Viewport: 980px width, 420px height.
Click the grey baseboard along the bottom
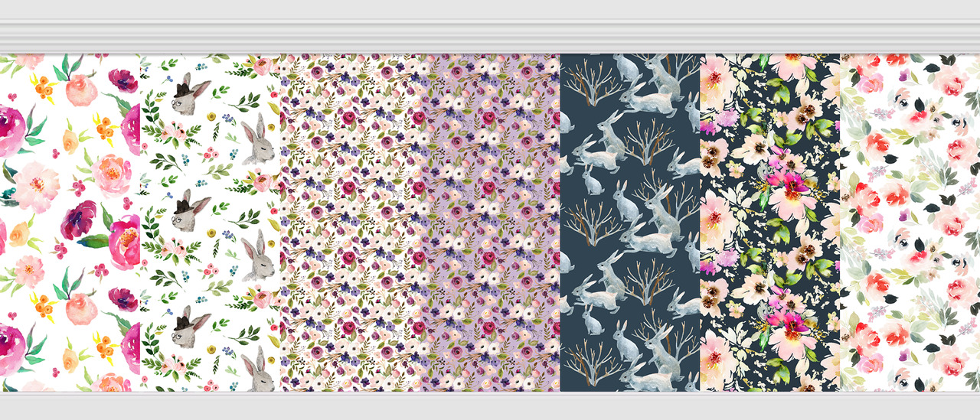[490, 405]
